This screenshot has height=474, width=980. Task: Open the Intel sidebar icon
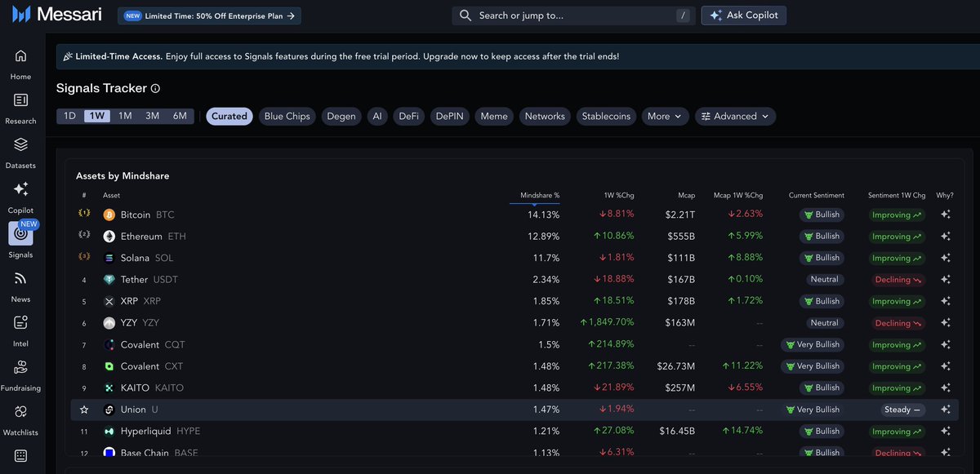coord(20,323)
